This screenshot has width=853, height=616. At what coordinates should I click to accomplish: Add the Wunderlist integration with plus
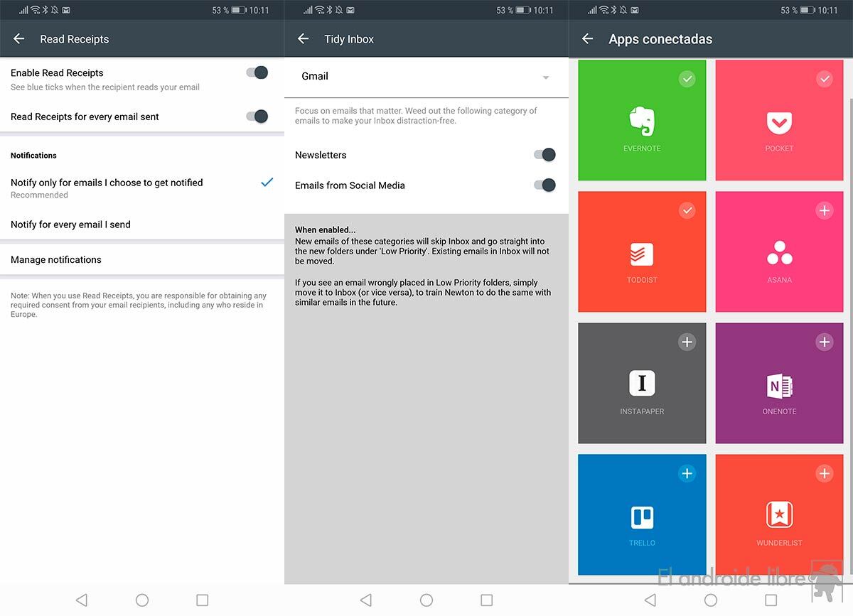click(x=824, y=473)
